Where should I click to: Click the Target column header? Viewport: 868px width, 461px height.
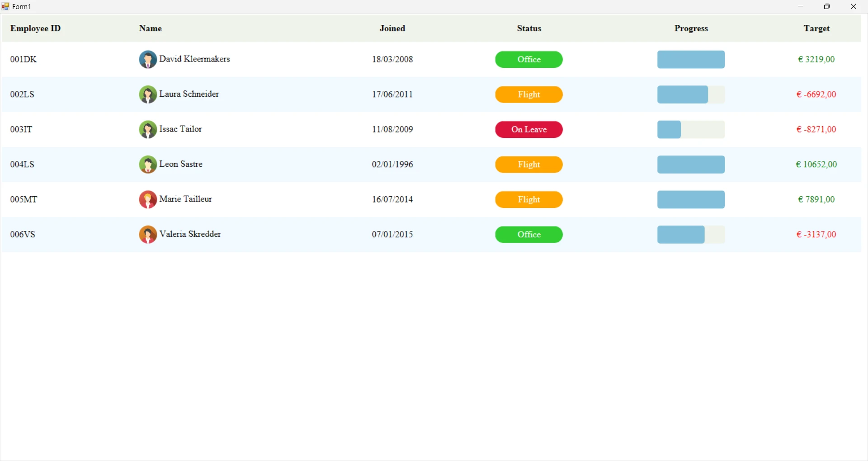coord(816,28)
